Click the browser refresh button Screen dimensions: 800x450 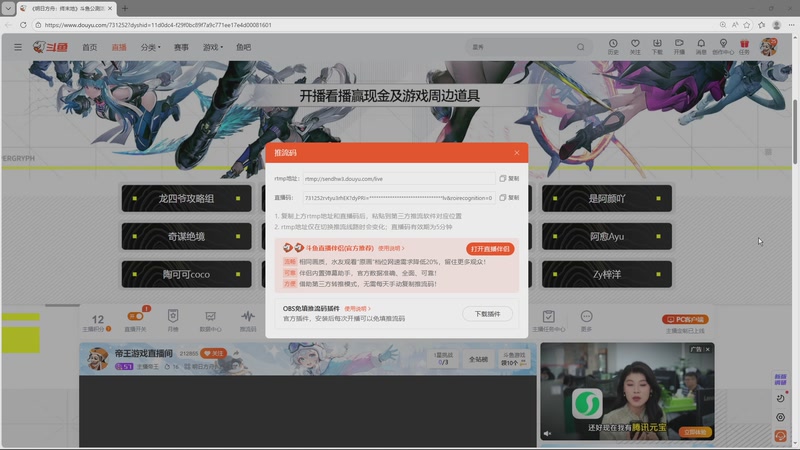pos(23,24)
